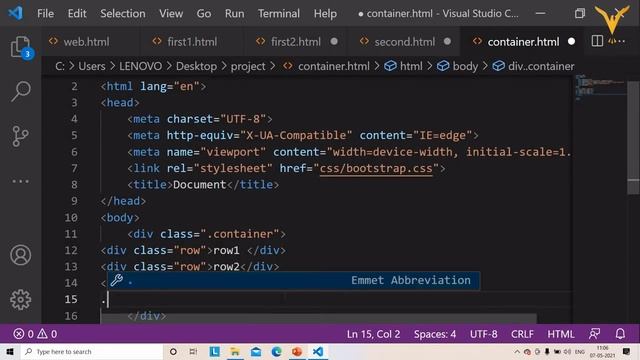Close unsaved first2.html tab via its dot
This screenshot has height=360, width=640.
pos(334,41)
